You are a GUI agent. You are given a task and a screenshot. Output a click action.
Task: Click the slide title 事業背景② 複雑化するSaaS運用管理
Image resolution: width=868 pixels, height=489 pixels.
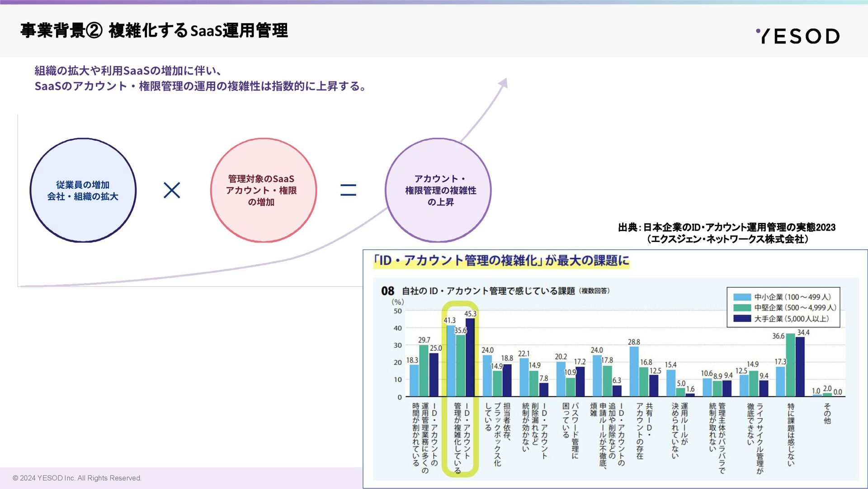coord(154,31)
